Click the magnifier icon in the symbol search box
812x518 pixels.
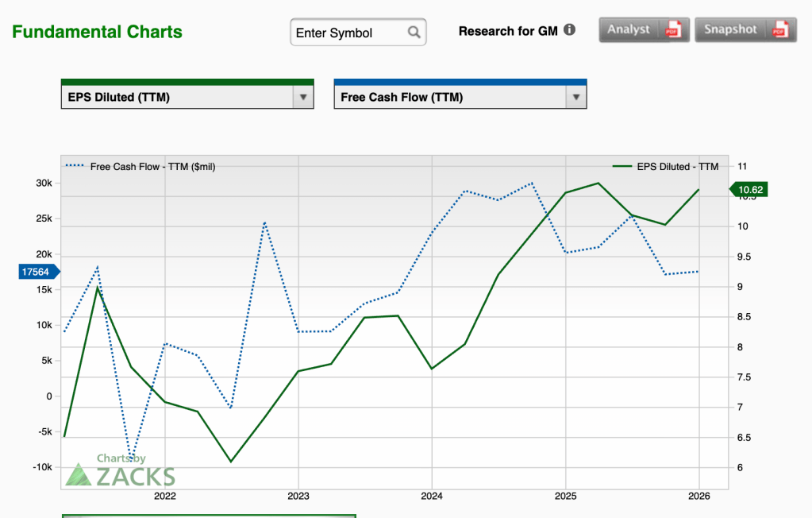(414, 33)
